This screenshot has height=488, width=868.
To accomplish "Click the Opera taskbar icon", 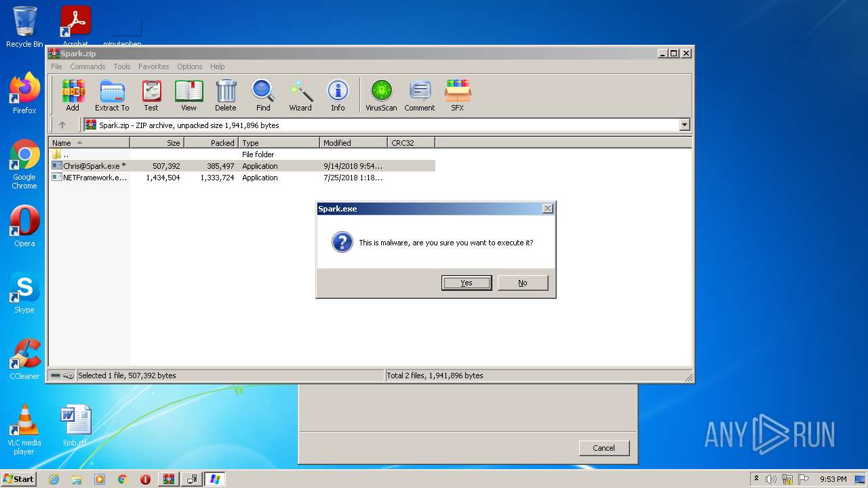I will [x=145, y=479].
